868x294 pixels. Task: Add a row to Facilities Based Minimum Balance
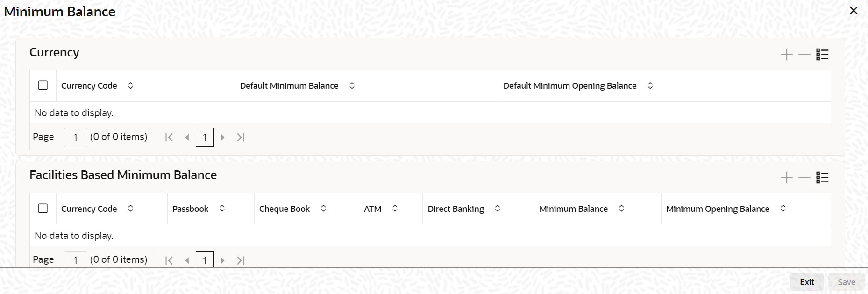(x=786, y=178)
